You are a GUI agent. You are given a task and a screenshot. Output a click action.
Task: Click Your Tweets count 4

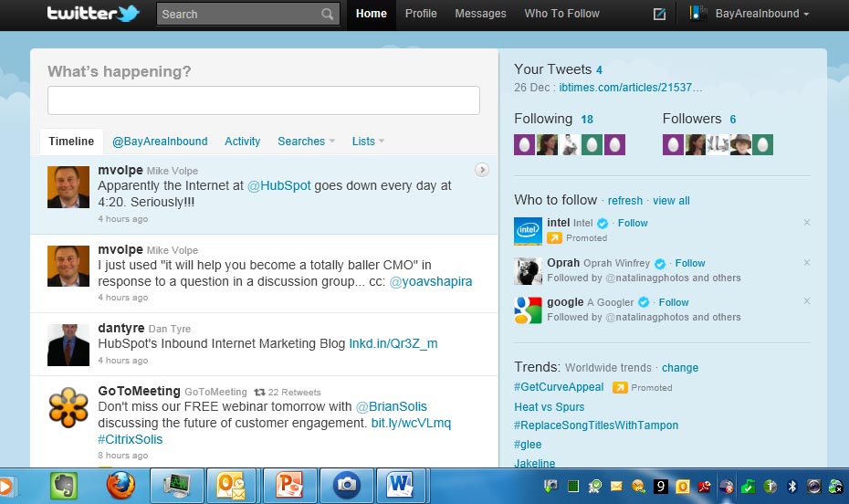click(599, 69)
